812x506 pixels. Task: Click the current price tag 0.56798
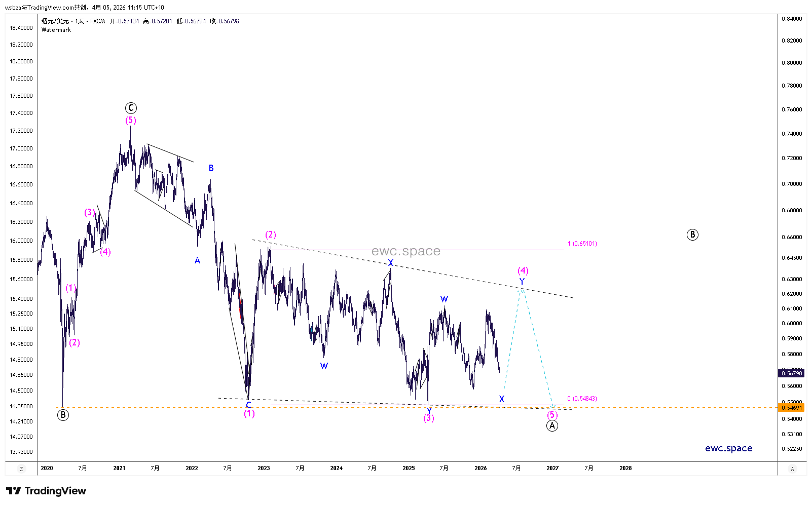[x=791, y=373]
